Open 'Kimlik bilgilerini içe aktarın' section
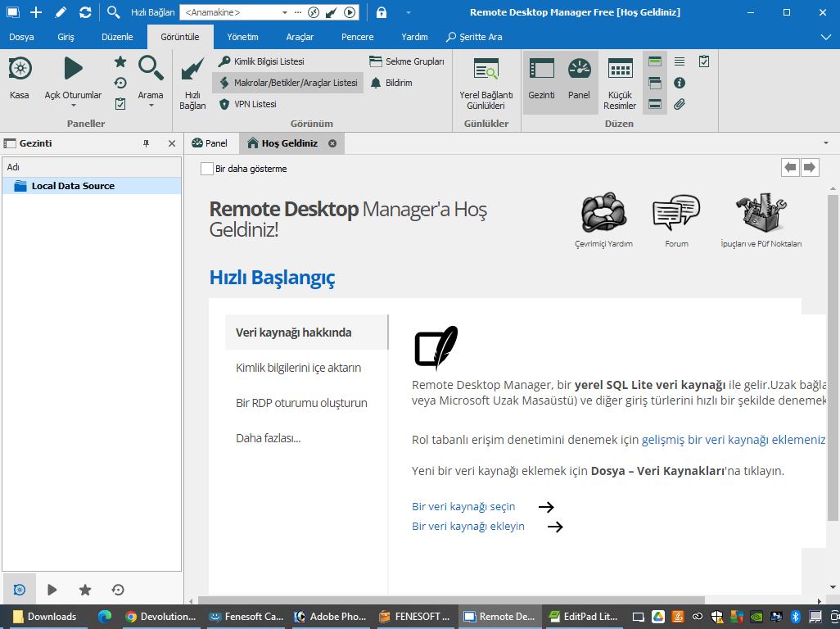This screenshot has height=629, width=840. (298, 368)
